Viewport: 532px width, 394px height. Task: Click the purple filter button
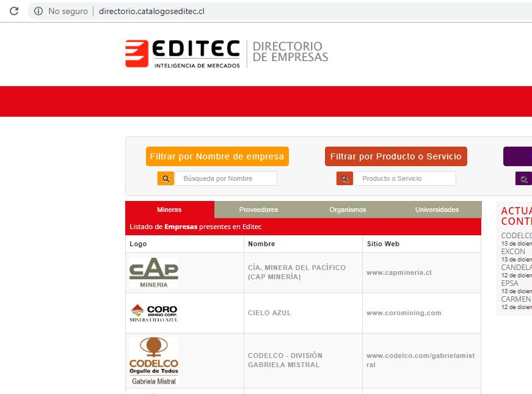click(517, 156)
